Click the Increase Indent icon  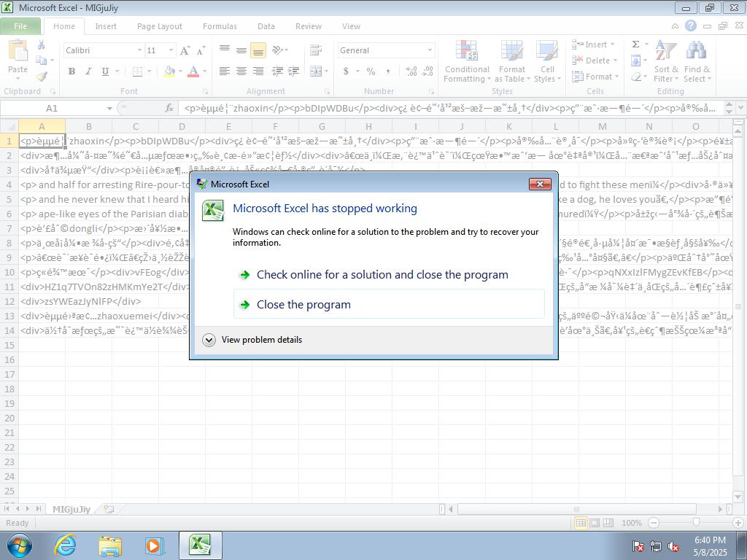[x=294, y=71]
